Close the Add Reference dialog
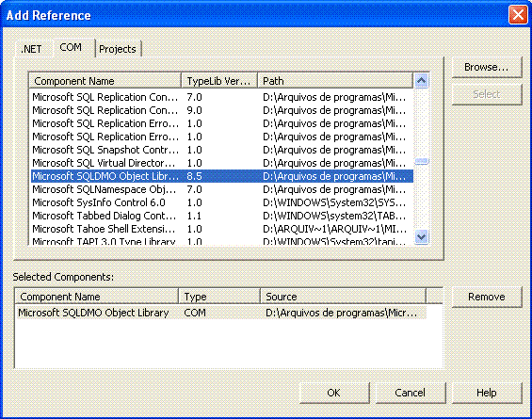 pyautogui.click(x=518, y=15)
